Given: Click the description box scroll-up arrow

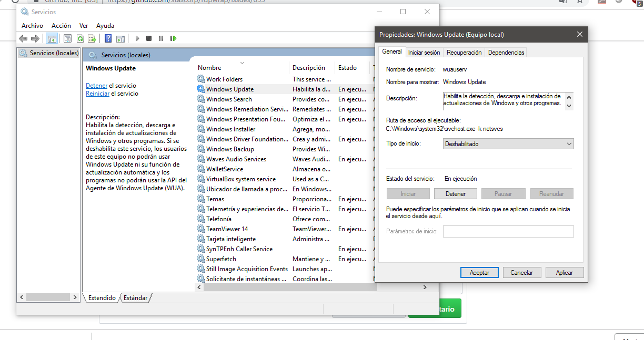Looking at the screenshot, I should pos(569,97).
